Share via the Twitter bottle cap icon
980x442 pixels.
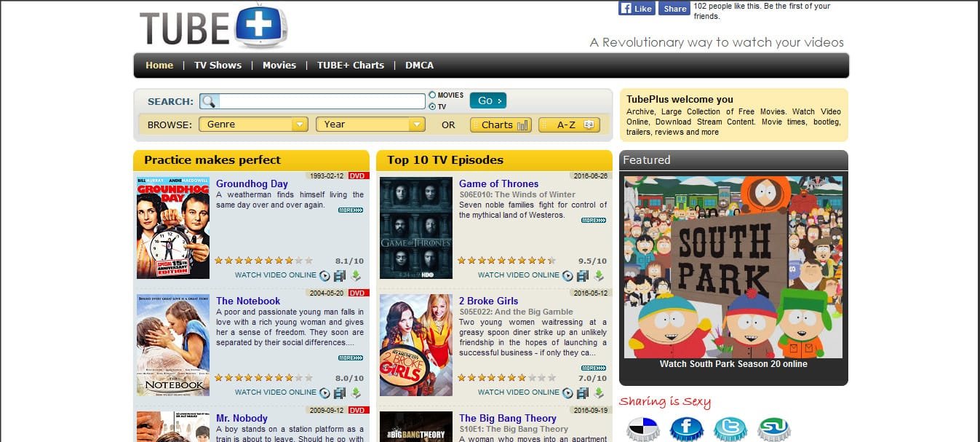pos(730,428)
